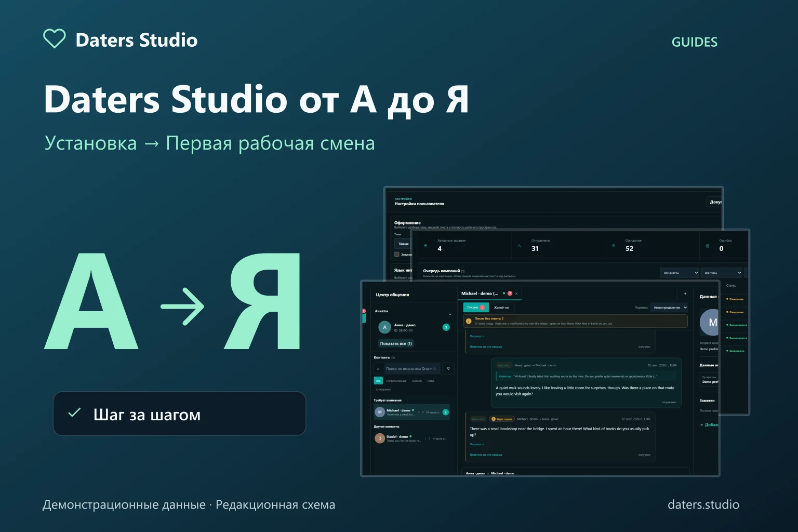Click the 'Ожидание' value 52
This screenshot has height=532, width=798.
point(629,248)
